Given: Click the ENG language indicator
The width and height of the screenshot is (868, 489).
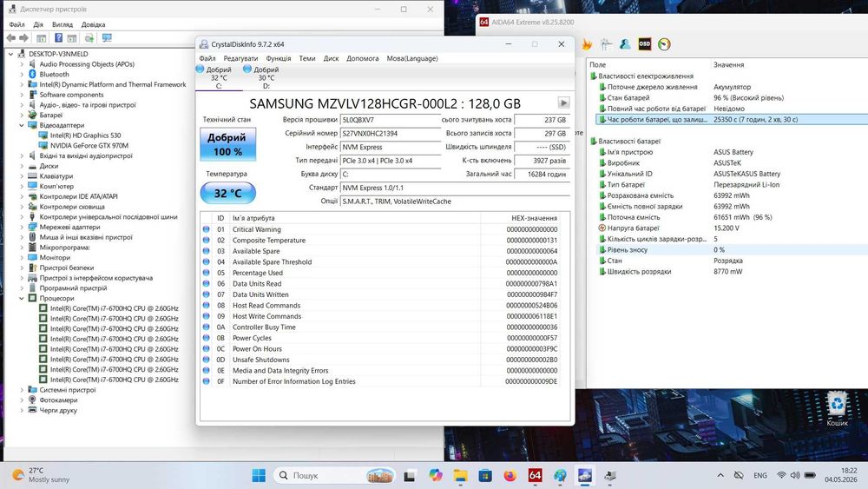Looking at the screenshot, I should [x=760, y=475].
